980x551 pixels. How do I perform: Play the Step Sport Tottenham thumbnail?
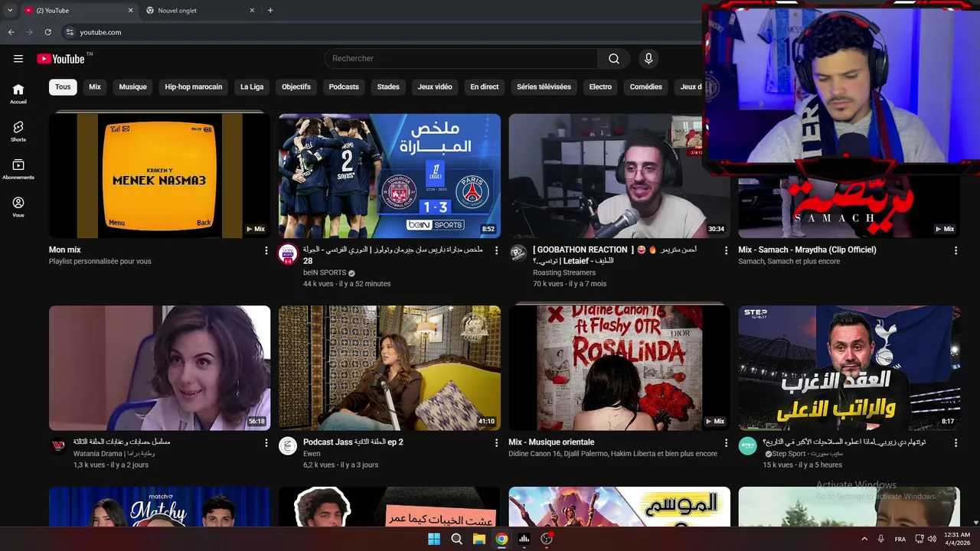849,368
